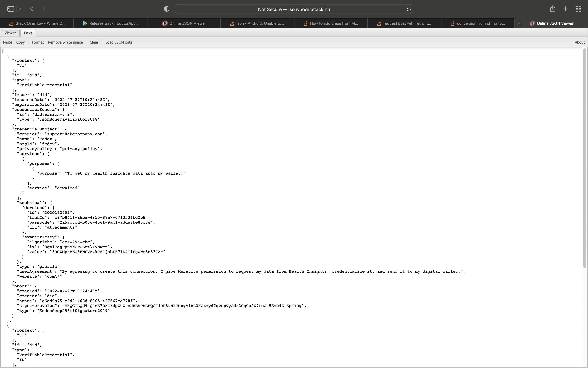
Task: Click the purpose text about Health Insights
Action: pyautogui.click(x=125, y=173)
